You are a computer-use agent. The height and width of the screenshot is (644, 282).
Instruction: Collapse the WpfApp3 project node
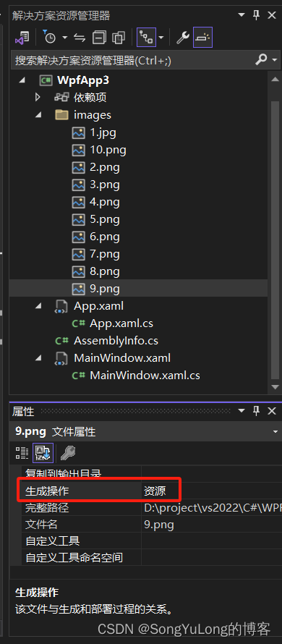pos(22,80)
